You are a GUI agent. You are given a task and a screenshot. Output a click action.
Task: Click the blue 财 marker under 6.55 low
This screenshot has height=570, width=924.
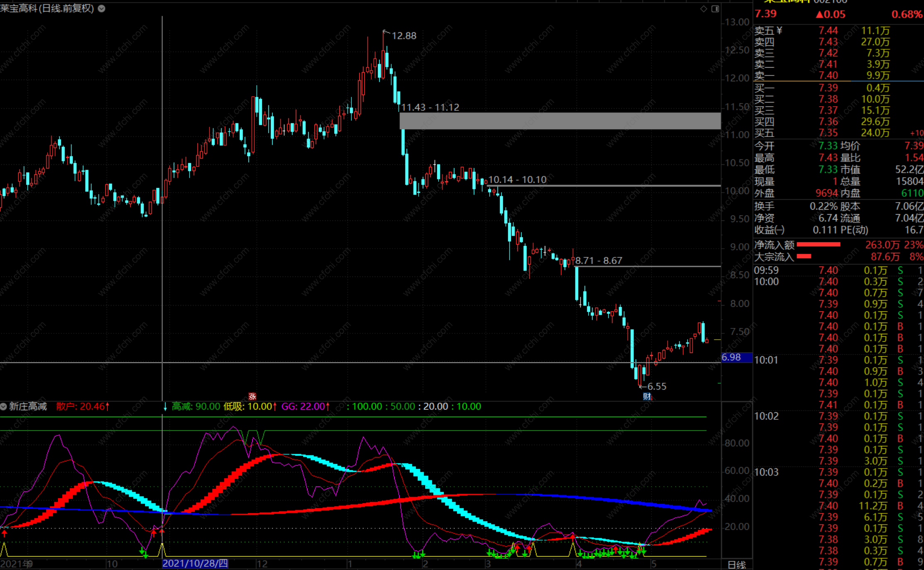[647, 396]
